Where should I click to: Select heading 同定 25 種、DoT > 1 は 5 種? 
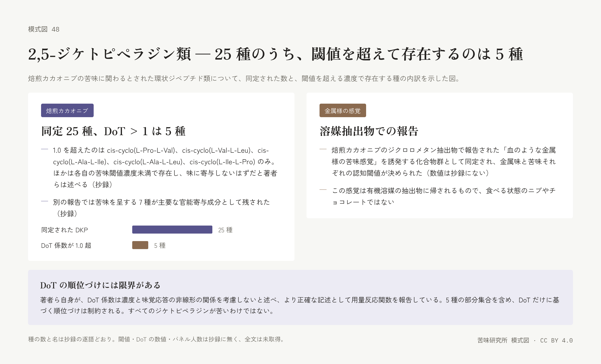(113, 131)
